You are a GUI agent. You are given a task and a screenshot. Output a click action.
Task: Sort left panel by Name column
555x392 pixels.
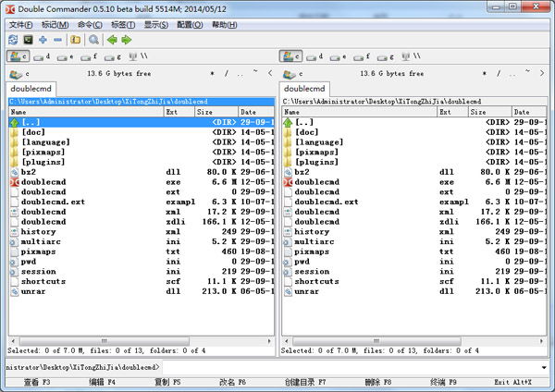pos(86,112)
